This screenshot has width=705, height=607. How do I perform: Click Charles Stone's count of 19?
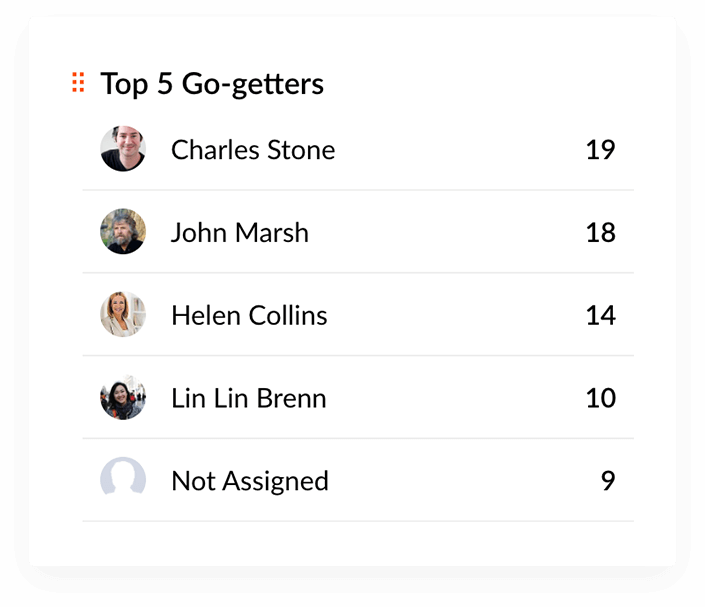600,150
